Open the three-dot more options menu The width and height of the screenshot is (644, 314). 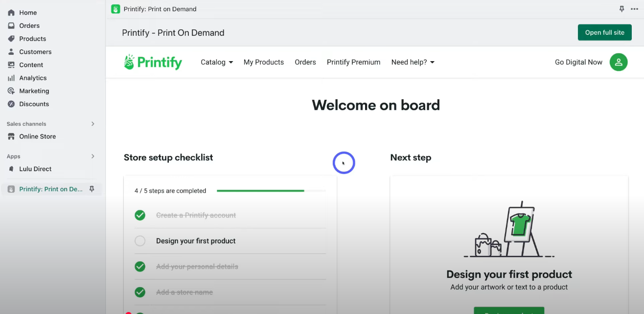[635, 9]
